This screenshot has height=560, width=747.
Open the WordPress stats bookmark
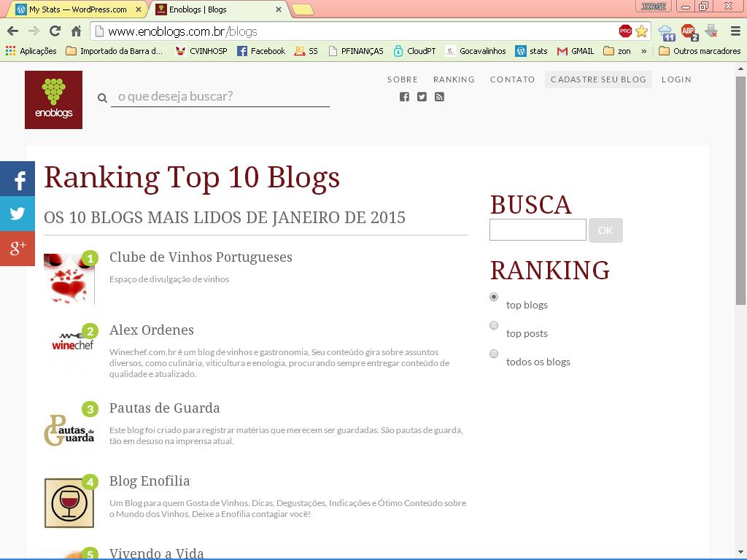[x=531, y=51]
